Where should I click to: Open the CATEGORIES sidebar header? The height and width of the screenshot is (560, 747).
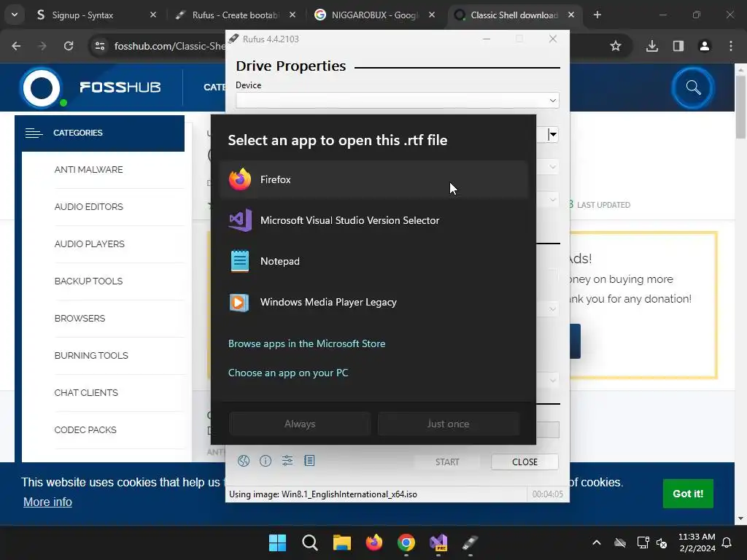[x=99, y=133]
